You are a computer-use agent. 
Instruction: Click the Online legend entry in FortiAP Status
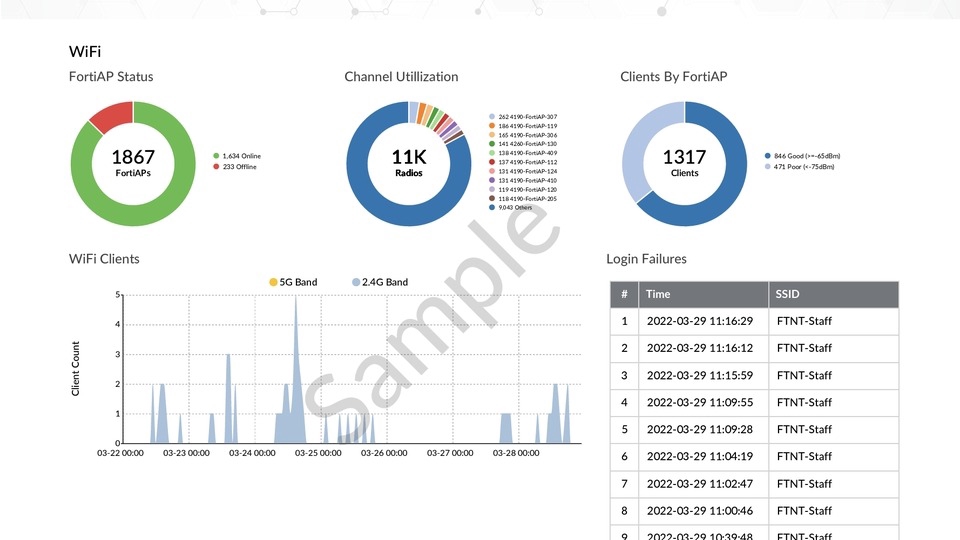pos(240,156)
